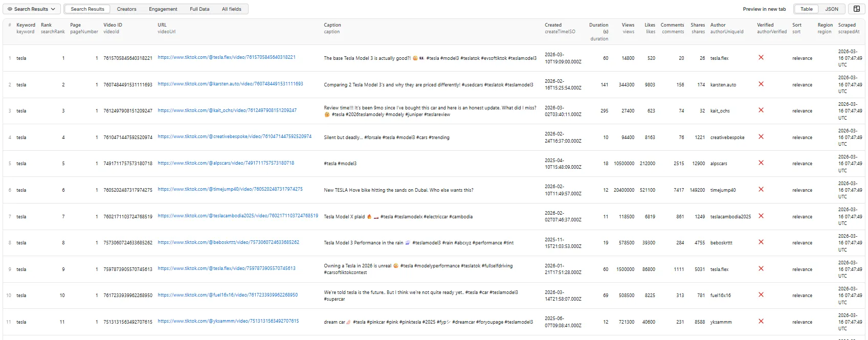Screen dimensions: 868x340
Task: Select caption 'The base Tesla Model 3 is actually good?!'
Action: coord(430,58)
